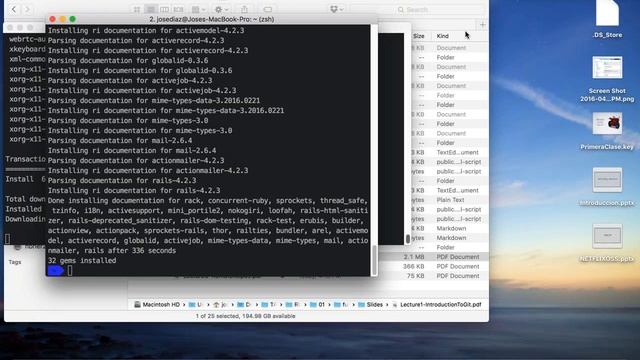Select the Screen Shot png on desktop
Screen dimensions: 640x360
pos(607,79)
